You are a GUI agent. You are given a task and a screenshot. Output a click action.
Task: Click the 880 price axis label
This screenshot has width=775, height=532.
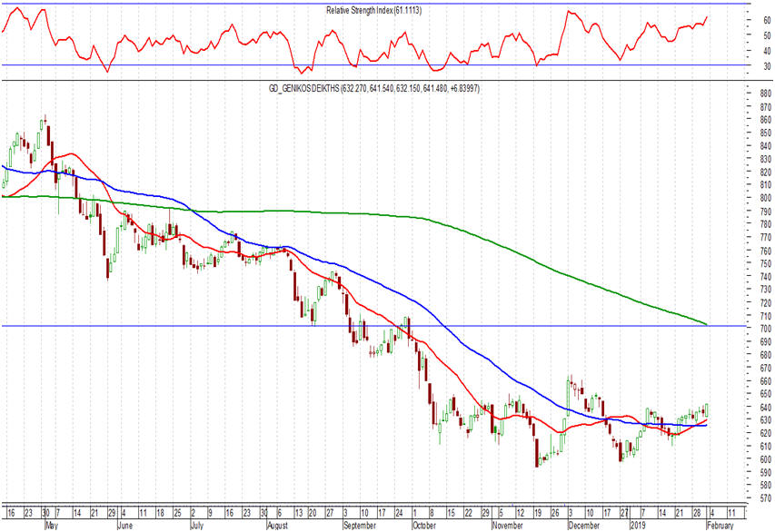(766, 94)
